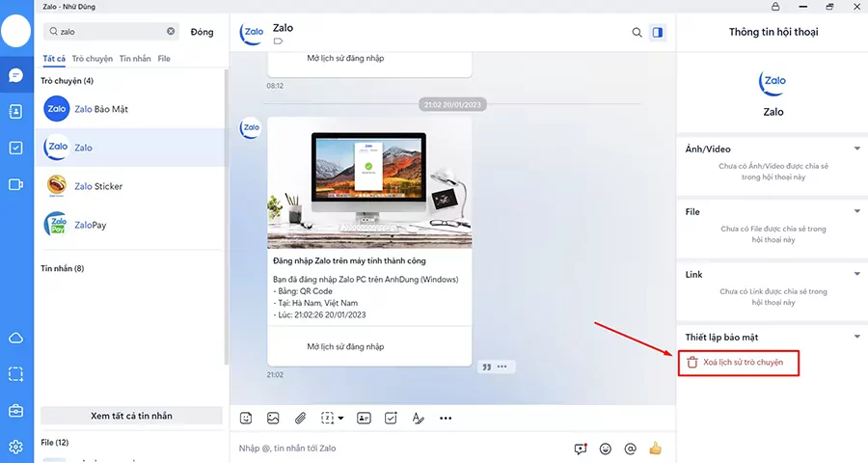
Task: Clear the search field text
Action: pos(171,32)
